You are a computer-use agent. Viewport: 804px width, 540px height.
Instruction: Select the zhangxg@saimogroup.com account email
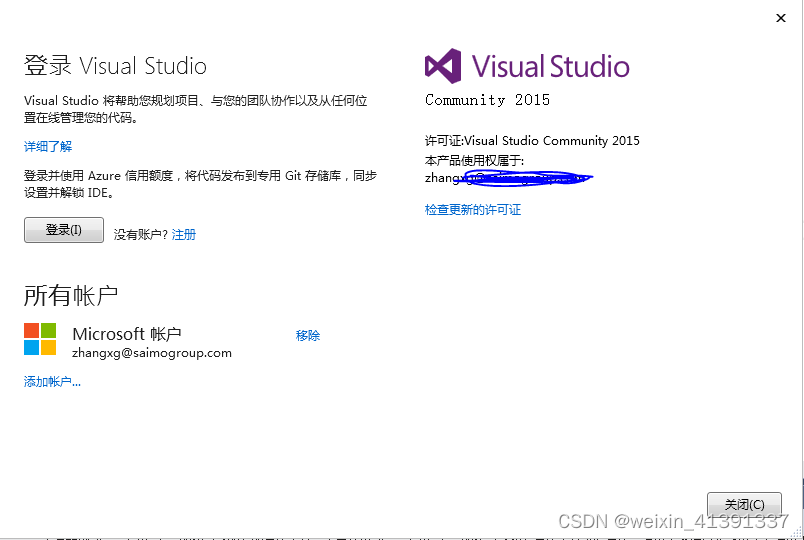(152, 353)
